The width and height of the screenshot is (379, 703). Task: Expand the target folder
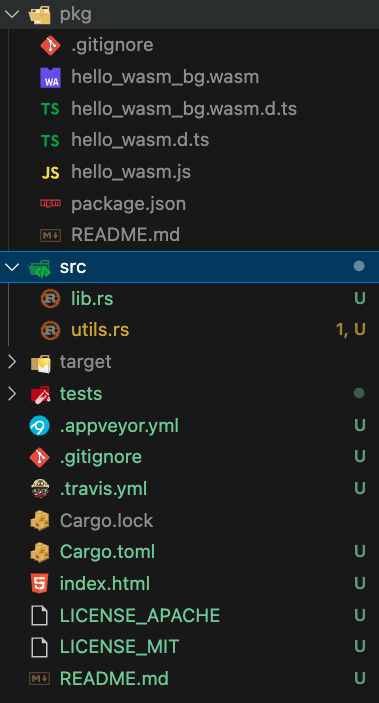click(x=11, y=362)
